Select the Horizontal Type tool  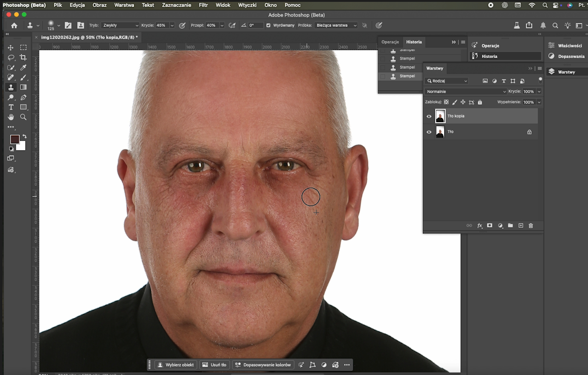pyautogui.click(x=11, y=107)
